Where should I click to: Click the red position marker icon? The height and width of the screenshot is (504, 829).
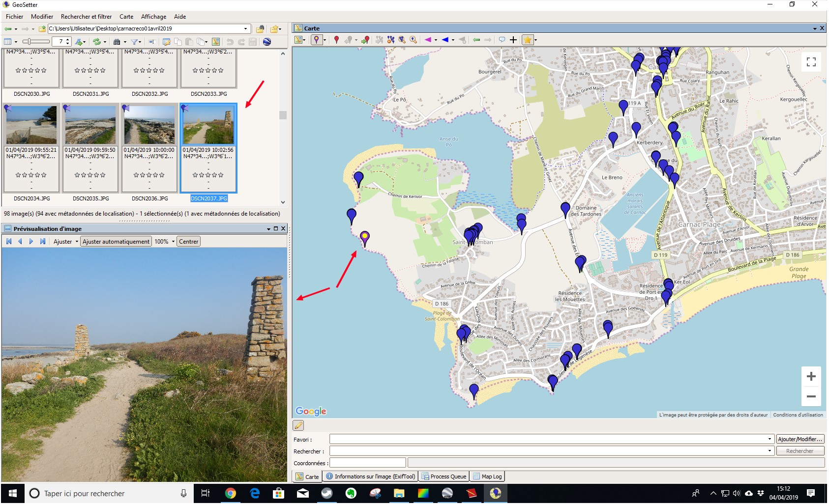tap(336, 40)
